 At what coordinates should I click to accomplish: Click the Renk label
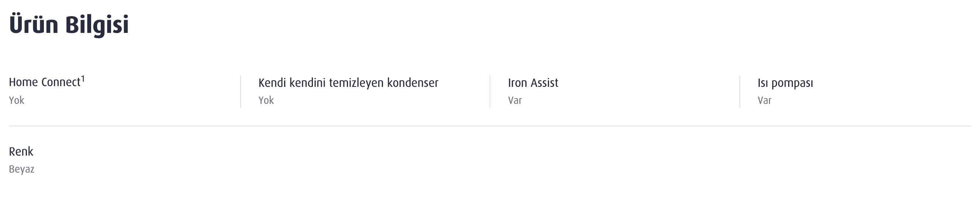pyautogui.click(x=21, y=152)
